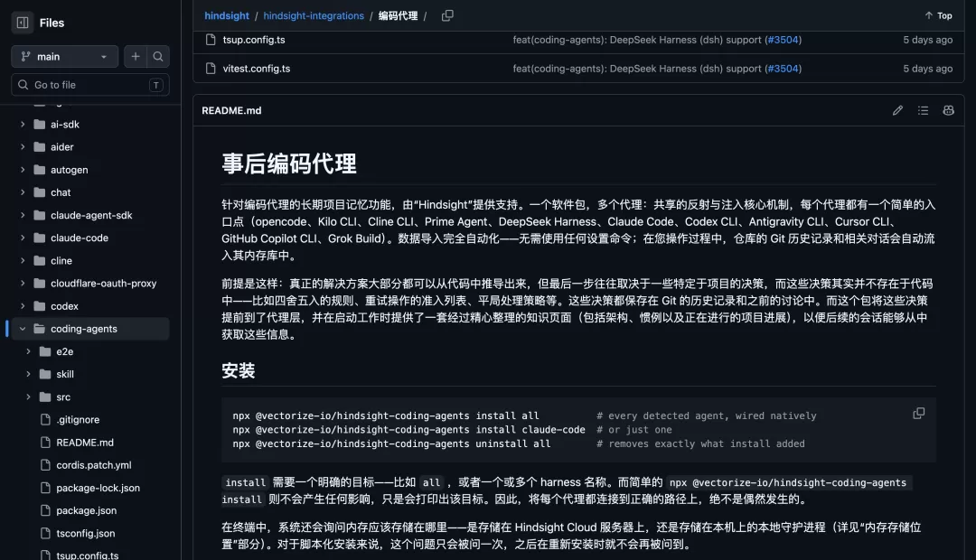Open .gitignore in the file tree
Screen dimensions: 976x560
tap(78, 419)
